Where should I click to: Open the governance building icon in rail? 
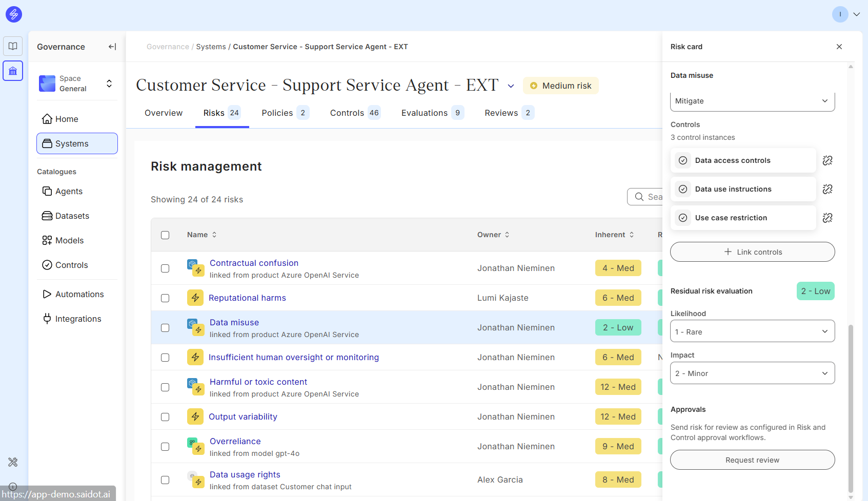[13, 71]
